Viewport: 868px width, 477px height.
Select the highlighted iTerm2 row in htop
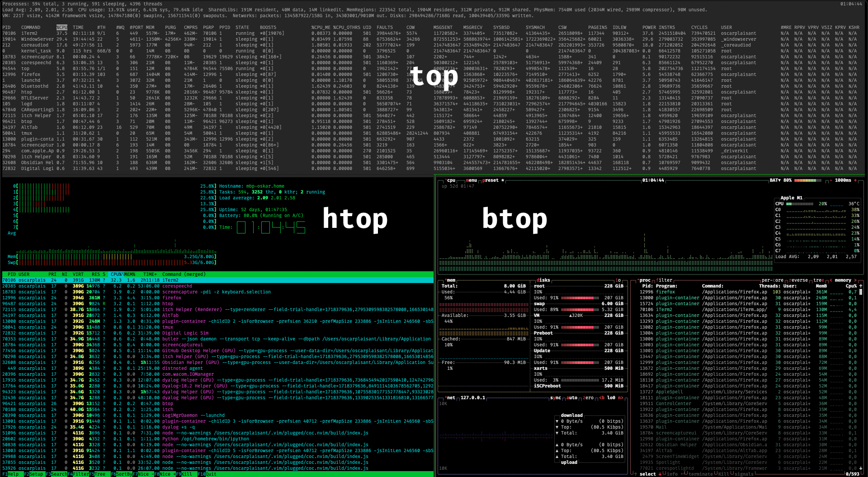[217, 280]
